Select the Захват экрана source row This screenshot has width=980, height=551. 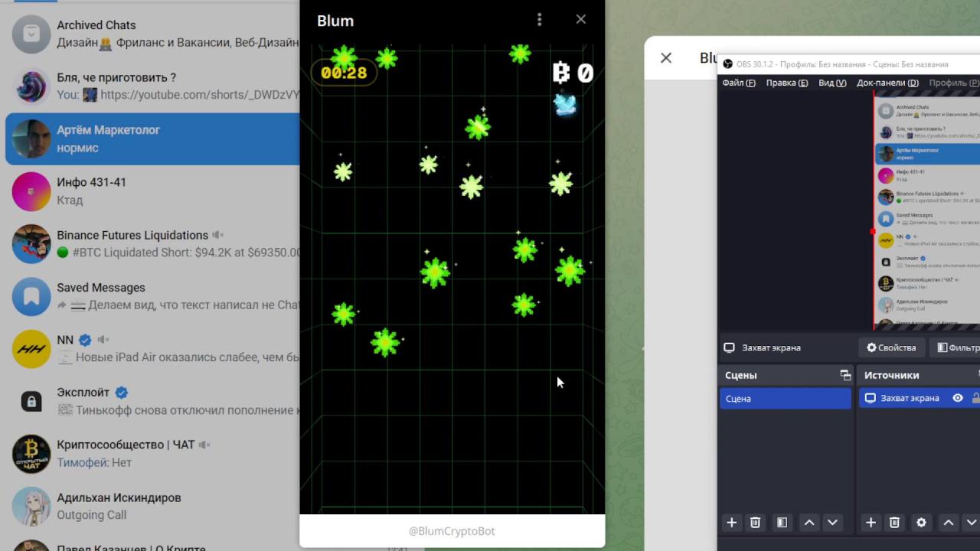pyautogui.click(x=920, y=398)
